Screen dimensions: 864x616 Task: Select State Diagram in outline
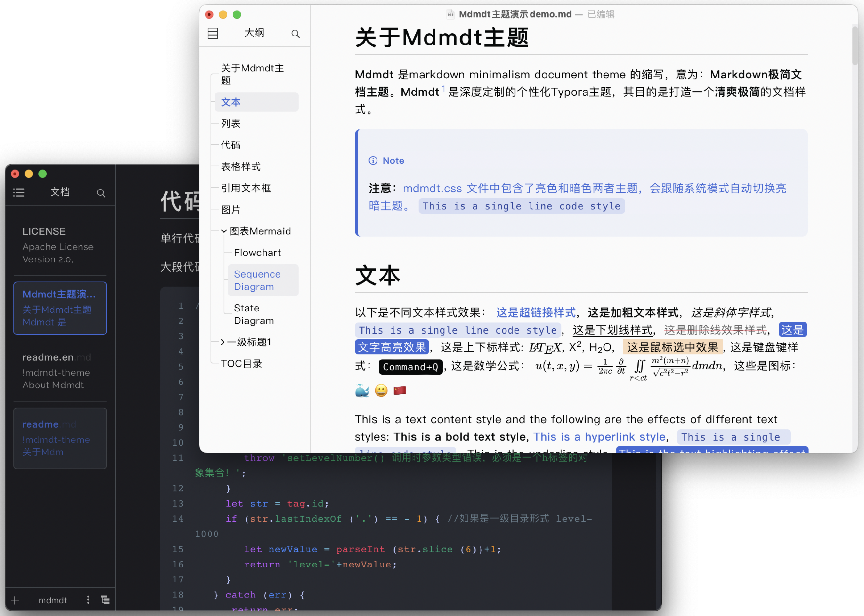[254, 315]
